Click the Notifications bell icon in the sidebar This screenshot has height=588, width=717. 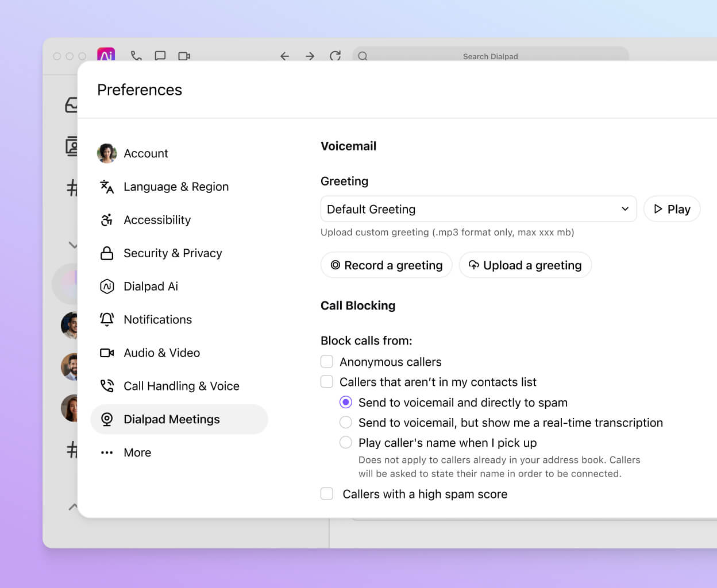pyautogui.click(x=107, y=319)
